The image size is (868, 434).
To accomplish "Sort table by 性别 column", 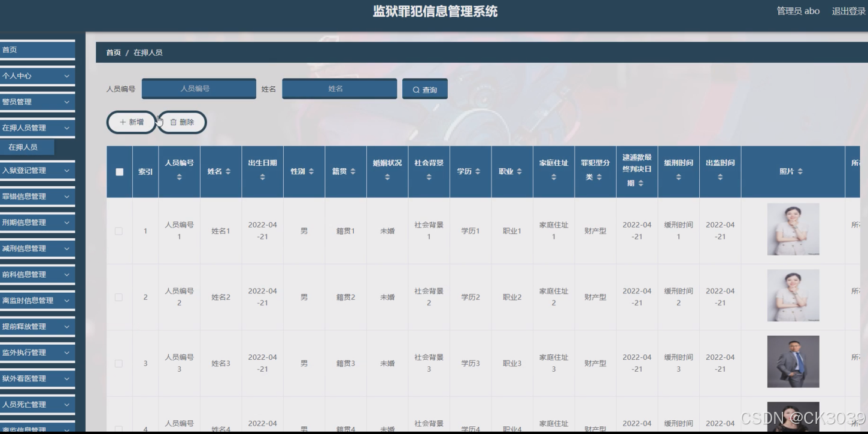I will pyautogui.click(x=311, y=172).
